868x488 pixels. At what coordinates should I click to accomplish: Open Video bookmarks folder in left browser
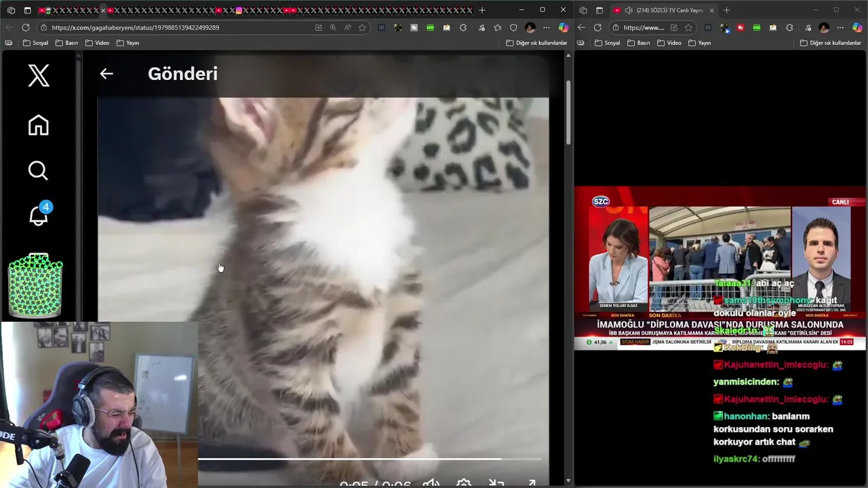(97, 43)
